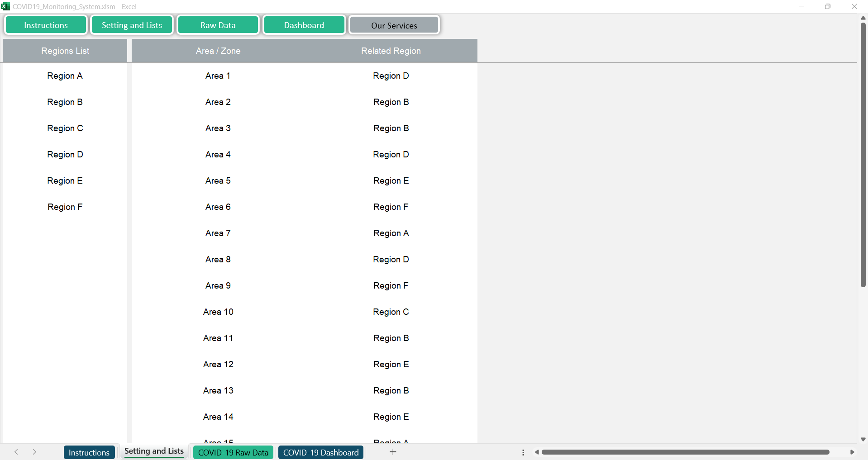Click the scroll up arrow of the vertical scrollbar
Image resolution: width=868 pixels, height=460 pixels.
(x=863, y=18)
